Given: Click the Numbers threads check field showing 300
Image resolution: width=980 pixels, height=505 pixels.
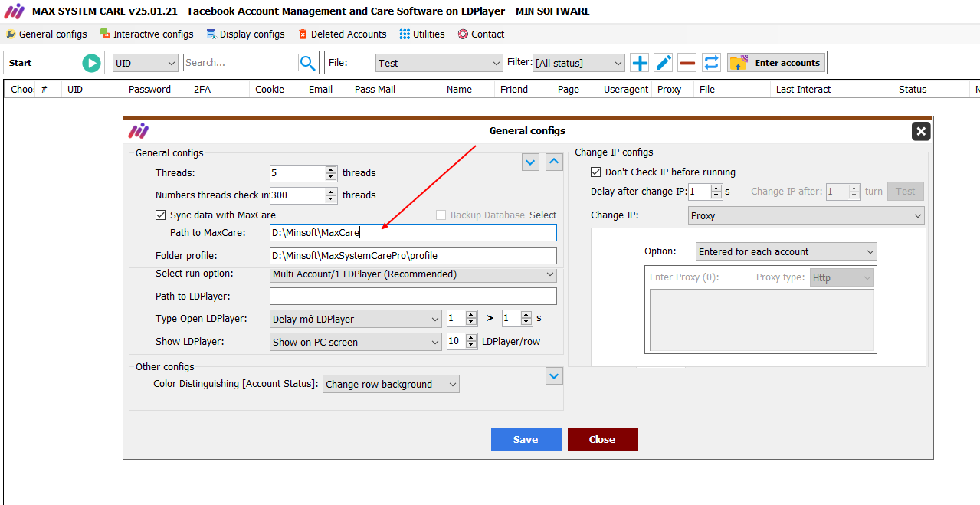Looking at the screenshot, I should click(x=298, y=195).
